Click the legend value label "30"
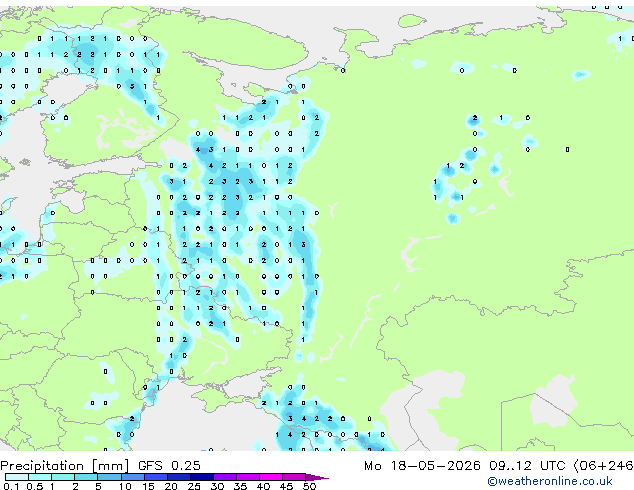The height and width of the screenshot is (490, 634). (x=217, y=486)
